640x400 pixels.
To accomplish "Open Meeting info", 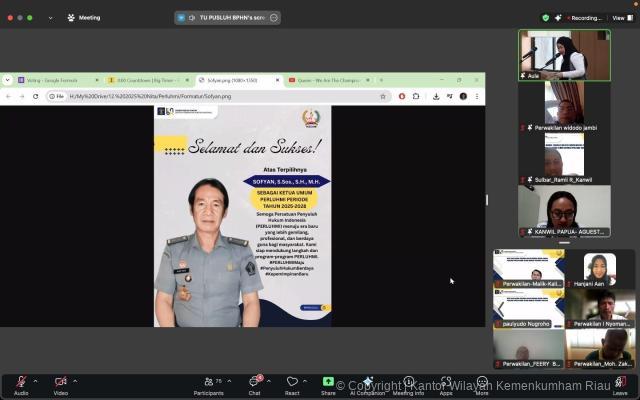I will pos(408,382).
